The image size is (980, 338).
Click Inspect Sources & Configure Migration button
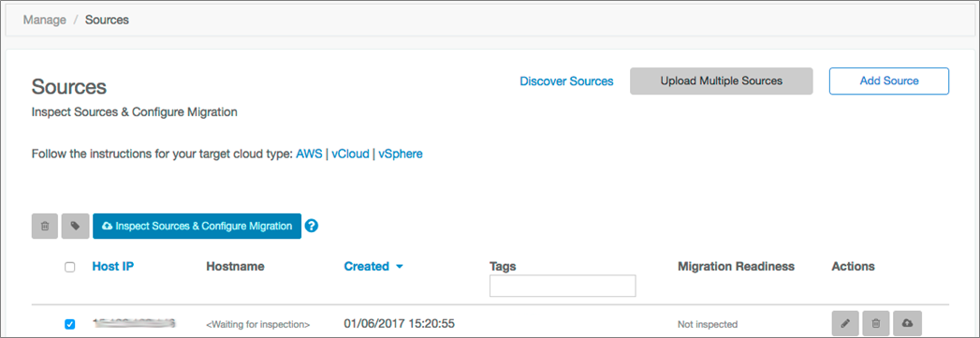coord(197,227)
